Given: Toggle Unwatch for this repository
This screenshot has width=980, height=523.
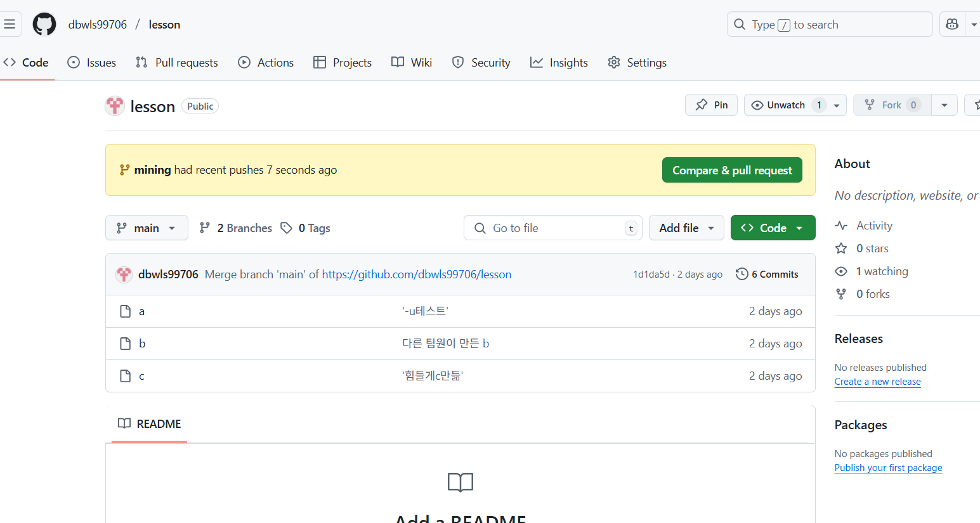Looking at the screenshot, I should (x=786, y=105).
